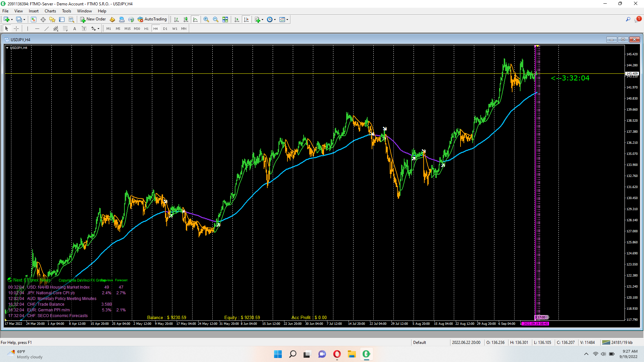Open the Market Watch window icon

(34, 19)
